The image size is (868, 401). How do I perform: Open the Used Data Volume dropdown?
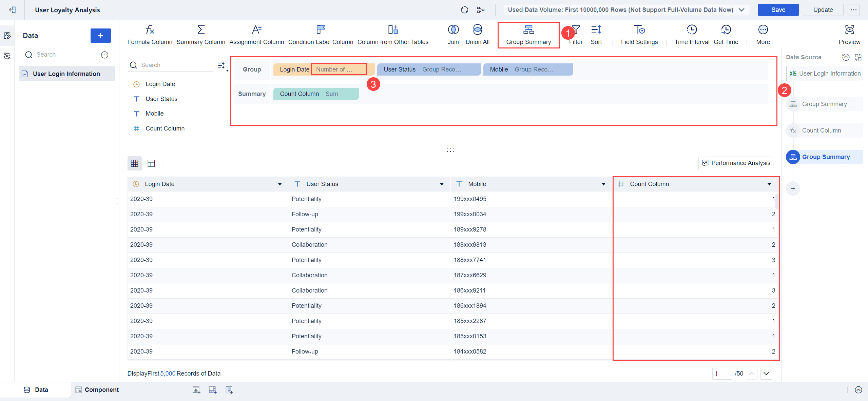click(626, 10)
